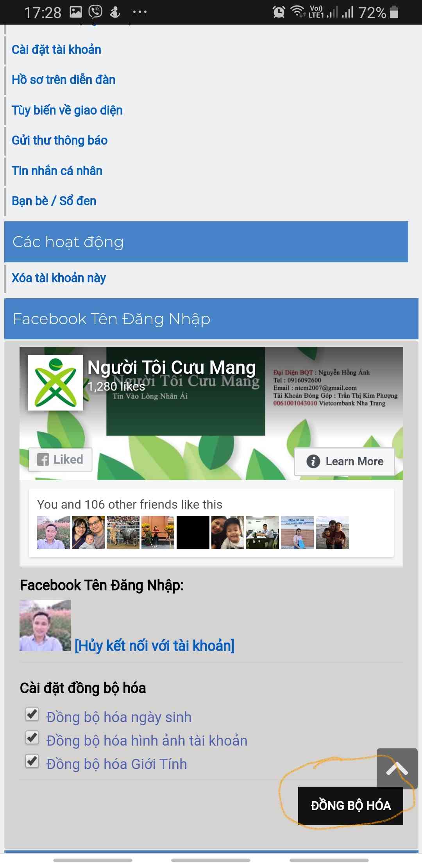Open Tin nhắn cá nhân menu item
This screenshot has width=422, height=868.
pyautogui.click(x=57, y=171)
